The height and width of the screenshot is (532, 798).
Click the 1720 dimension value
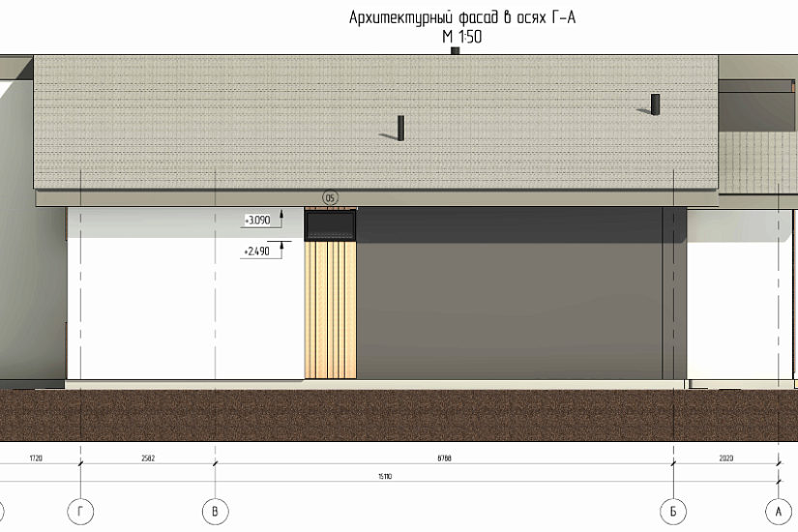pos(37,457)
